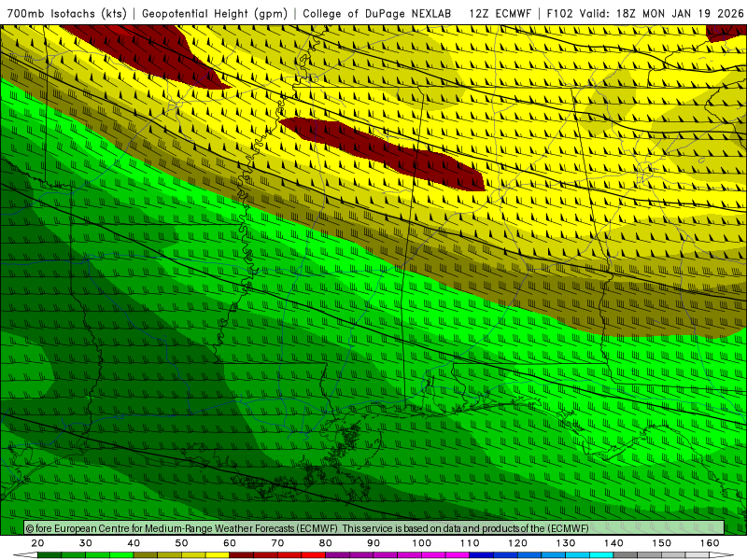747x560 pixels.
Task: Click the "700mb Isotachs (kts)" title text
Action: [x=66, y=14]
